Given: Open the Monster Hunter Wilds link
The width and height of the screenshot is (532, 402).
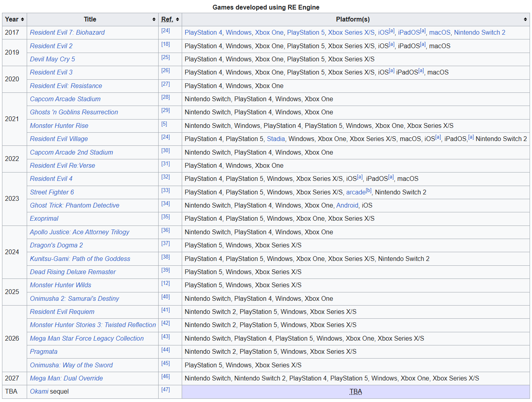Looking at the screenshot, I should [x=60, y=285].
